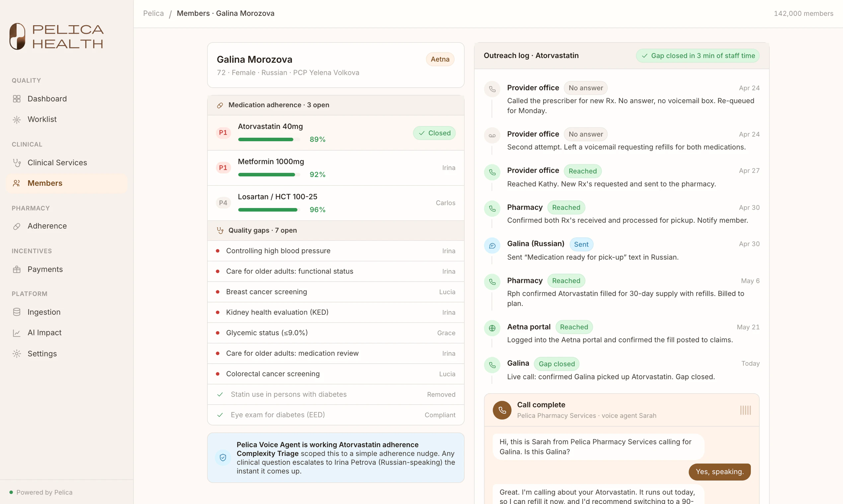
Task: Click the Members · Galina Morozova breadcrumb
Action: pos(225,13)
